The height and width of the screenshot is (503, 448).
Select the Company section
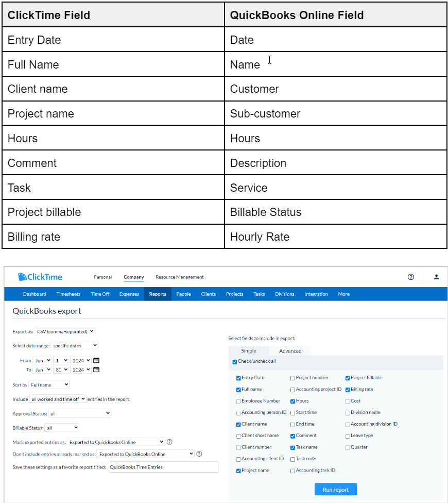coord(134,277)
